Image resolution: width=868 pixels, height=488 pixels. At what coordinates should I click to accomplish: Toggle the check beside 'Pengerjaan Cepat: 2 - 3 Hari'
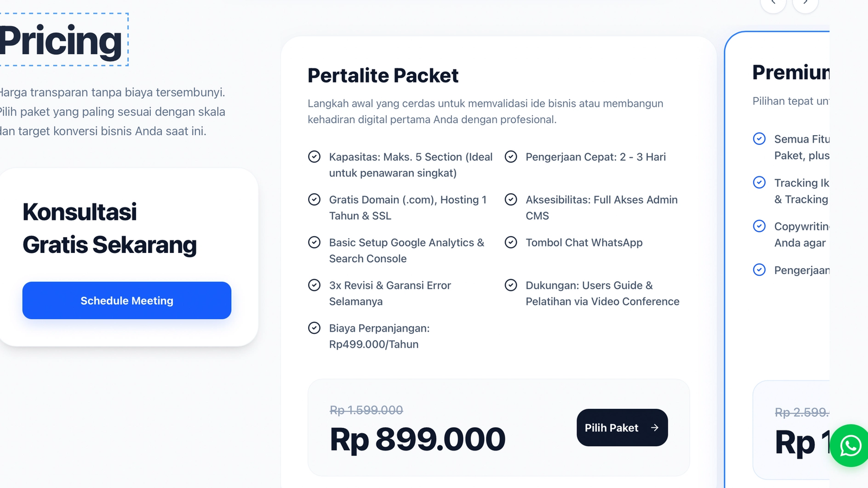point(510,156)
